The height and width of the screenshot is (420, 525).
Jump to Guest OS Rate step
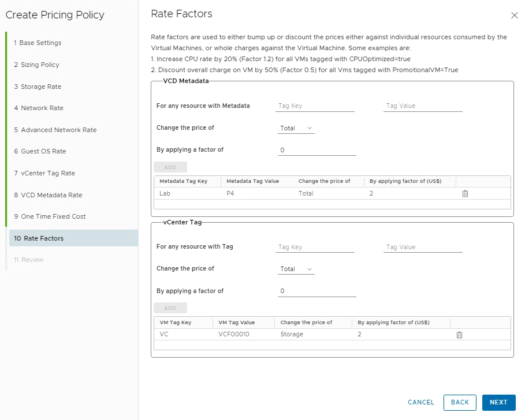click(43, 151)
